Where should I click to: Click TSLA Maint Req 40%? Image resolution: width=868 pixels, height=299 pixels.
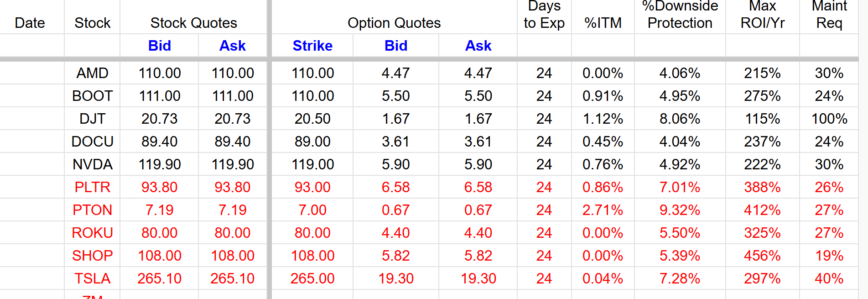(829, 278)
